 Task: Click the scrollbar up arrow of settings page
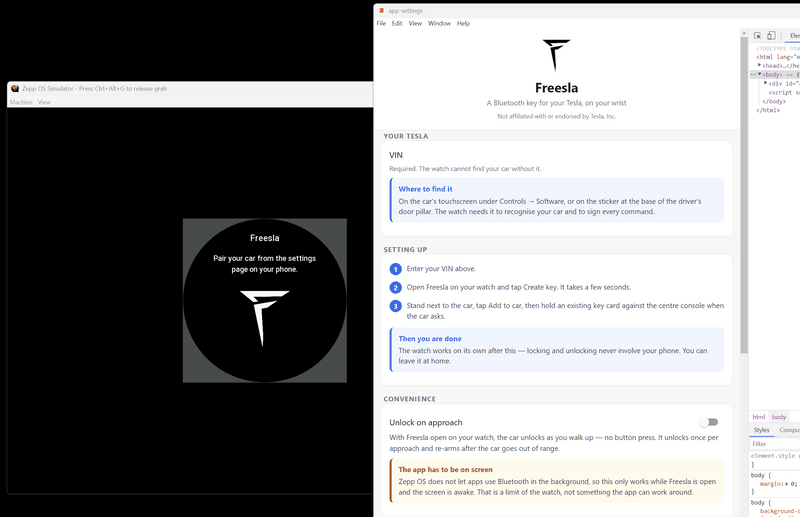(744, 34)
